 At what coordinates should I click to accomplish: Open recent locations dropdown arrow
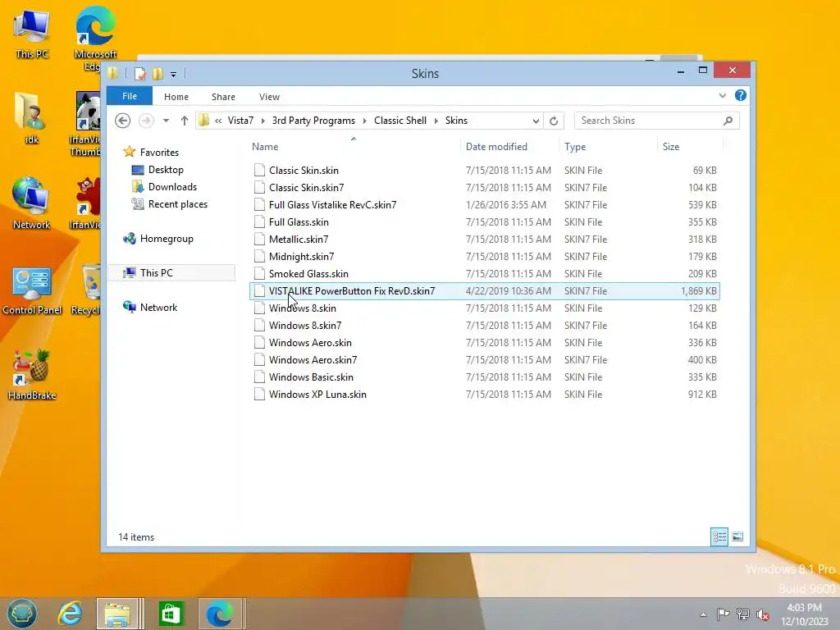pyautogui.click(x=166, y=121)
